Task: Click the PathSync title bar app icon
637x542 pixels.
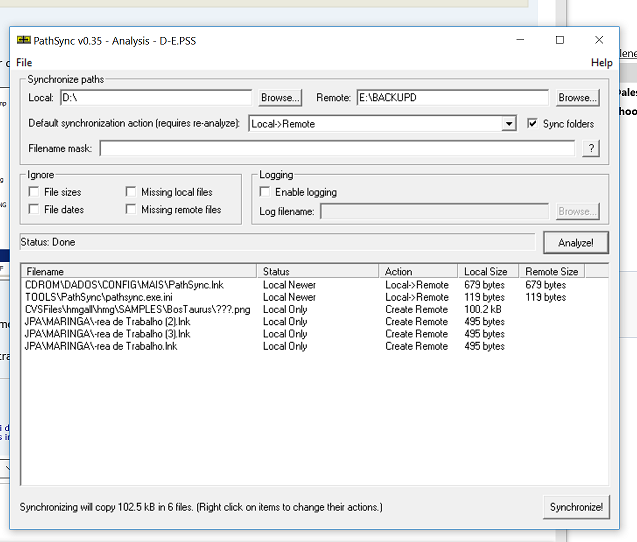Action: 23,40
